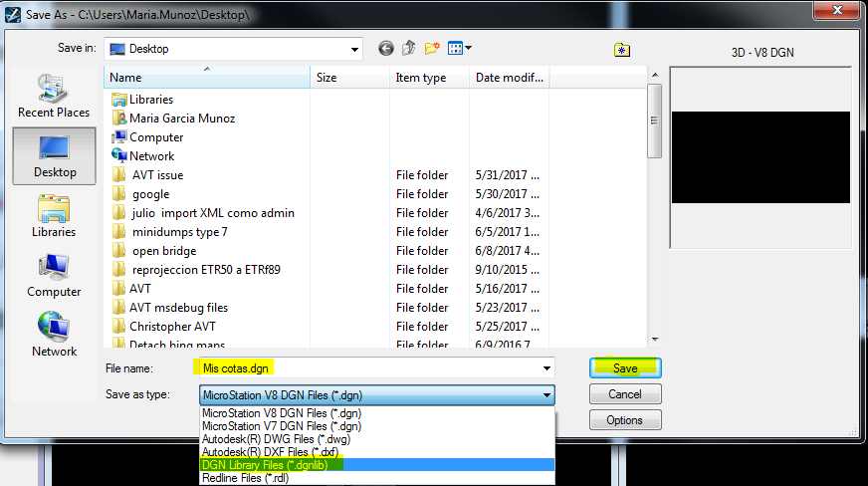Go back to the previous folder
868x486 pixels.
click(x=386, y=49)
